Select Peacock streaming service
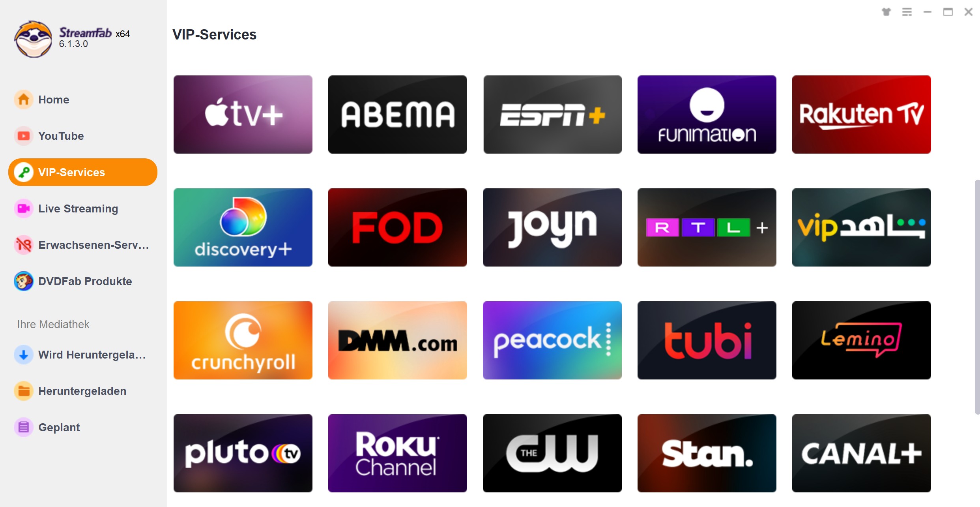Screen dimensions: 980x507 tap(552, 340)
